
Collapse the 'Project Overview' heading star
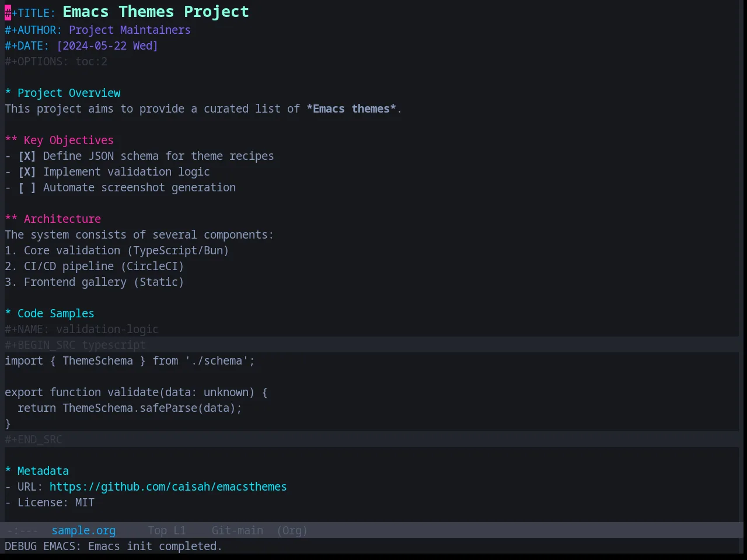[x=8, y=93]
